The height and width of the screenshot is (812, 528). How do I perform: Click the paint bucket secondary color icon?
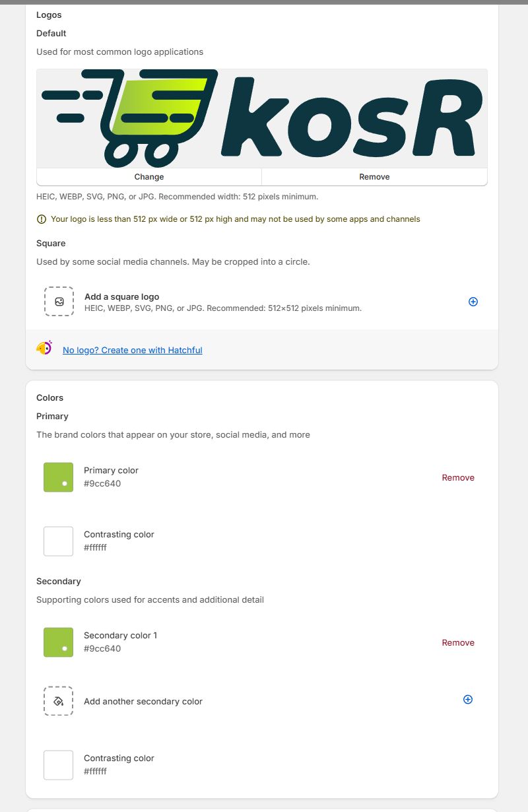coord(59,701)
